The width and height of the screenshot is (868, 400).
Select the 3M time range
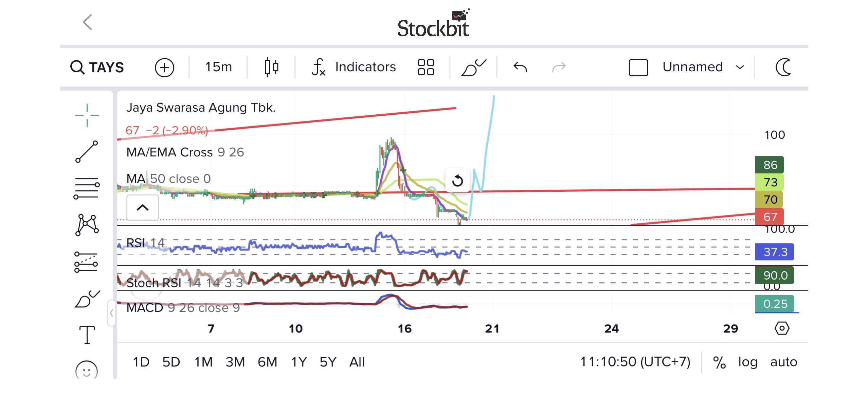click(x=235, y=362)
